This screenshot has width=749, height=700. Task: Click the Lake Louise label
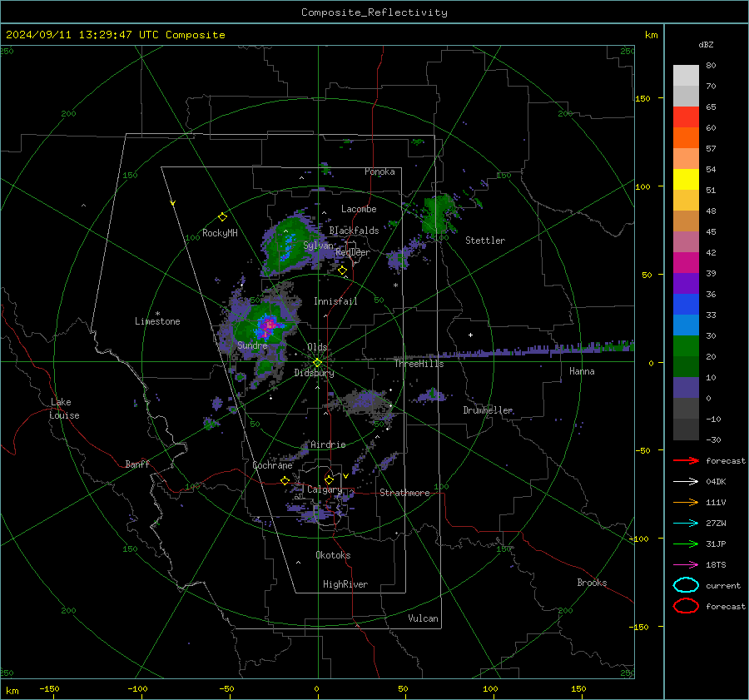coord(64,409)
